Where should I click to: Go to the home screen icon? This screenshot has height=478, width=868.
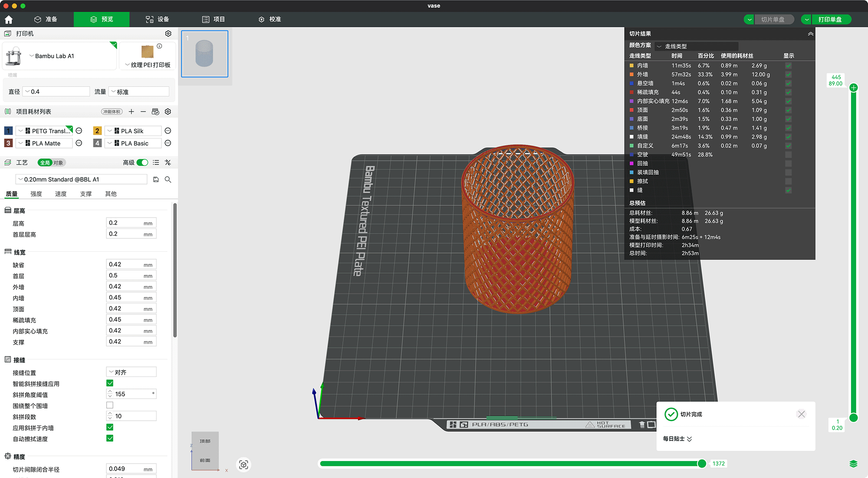click(9, 20)
